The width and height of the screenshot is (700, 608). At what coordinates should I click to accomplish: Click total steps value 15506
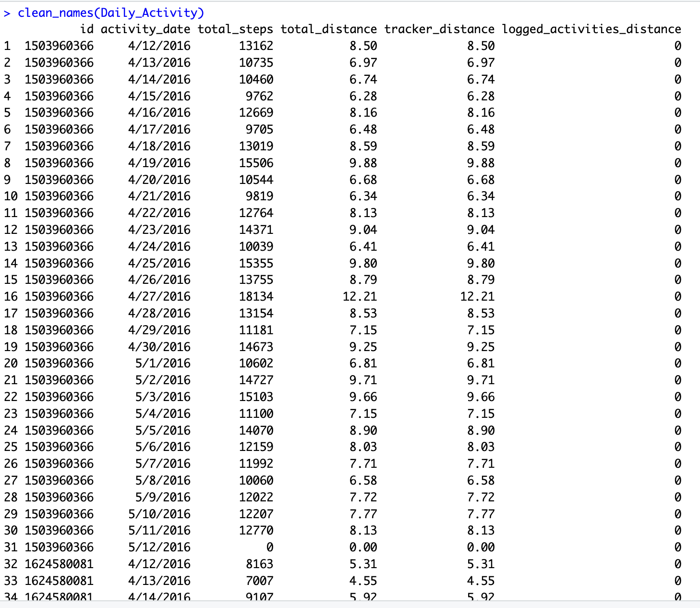[x=256, y=163]
